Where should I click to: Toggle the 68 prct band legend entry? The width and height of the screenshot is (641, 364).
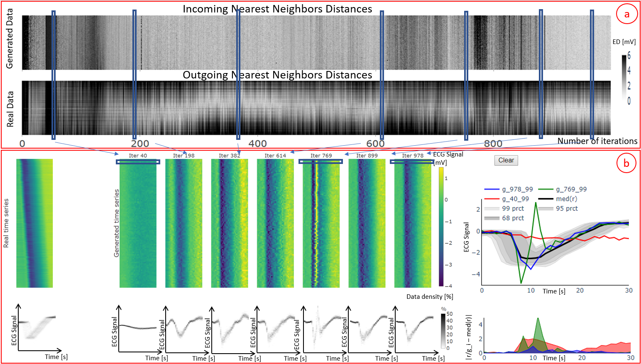[513, 218]
